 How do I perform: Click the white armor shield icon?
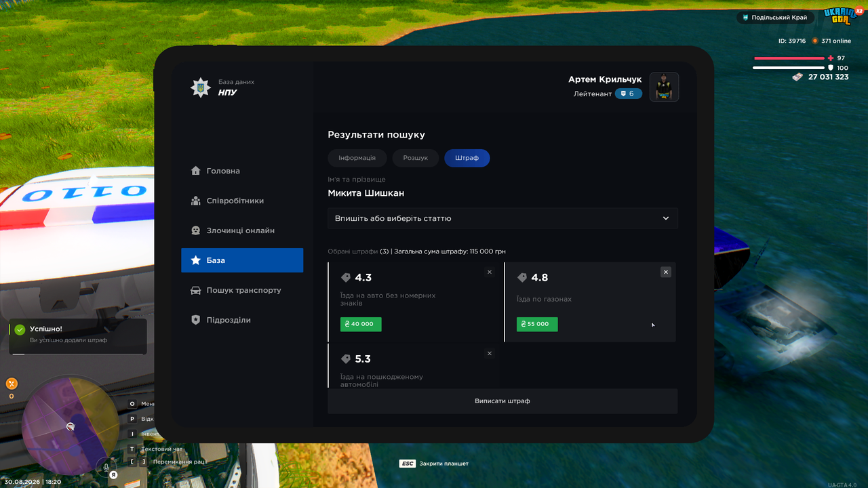pos(831,68)
